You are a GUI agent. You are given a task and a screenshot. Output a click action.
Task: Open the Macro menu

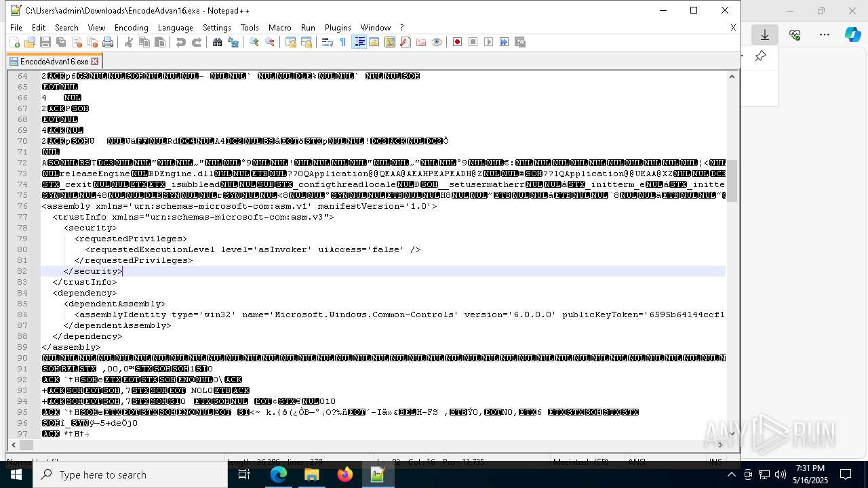[x=279, y=28]
